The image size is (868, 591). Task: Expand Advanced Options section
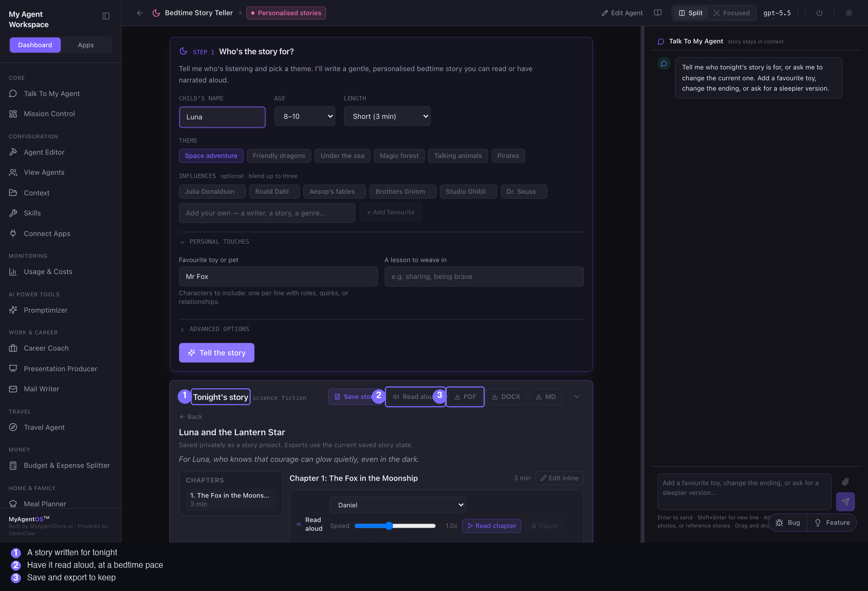click(214, 329)
